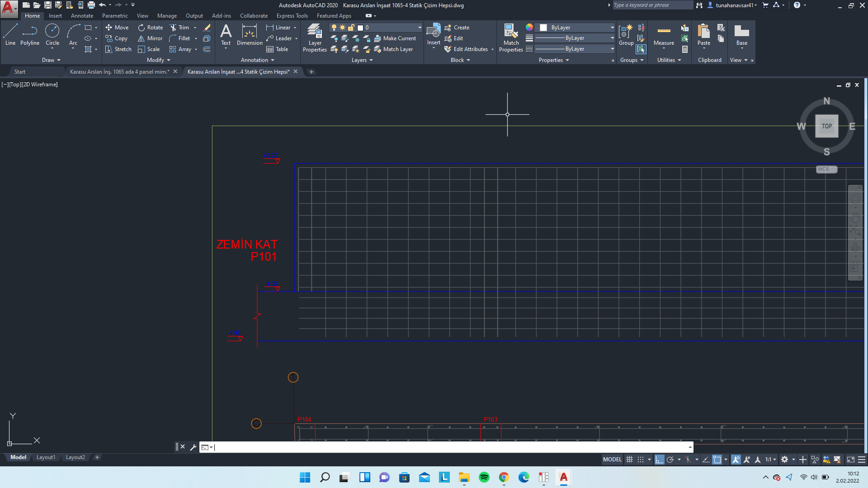Switch to Layout1 tab
Image resolution: width=868 pixels, height=488 pixels.
(x=46, y=457)
